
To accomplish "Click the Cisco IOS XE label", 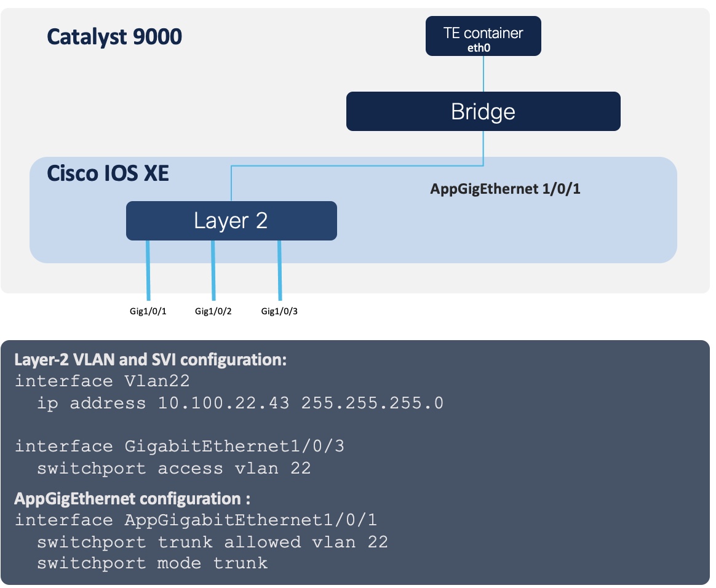I will coord(108,173).
